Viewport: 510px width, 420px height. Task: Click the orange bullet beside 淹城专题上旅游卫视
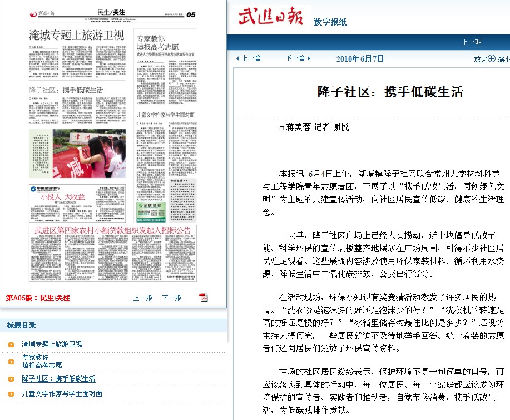11,344
